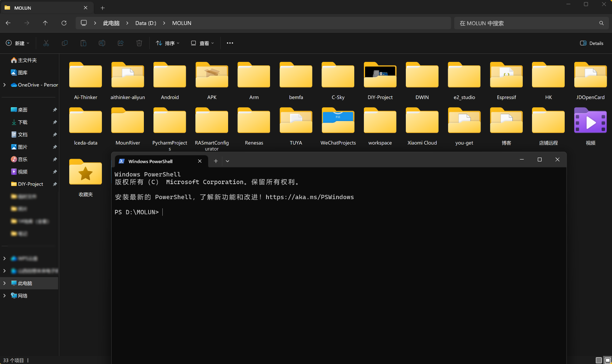Open the 新建 (New) dropdown
This screenshot has height=364, width=612.
point(17,43)
